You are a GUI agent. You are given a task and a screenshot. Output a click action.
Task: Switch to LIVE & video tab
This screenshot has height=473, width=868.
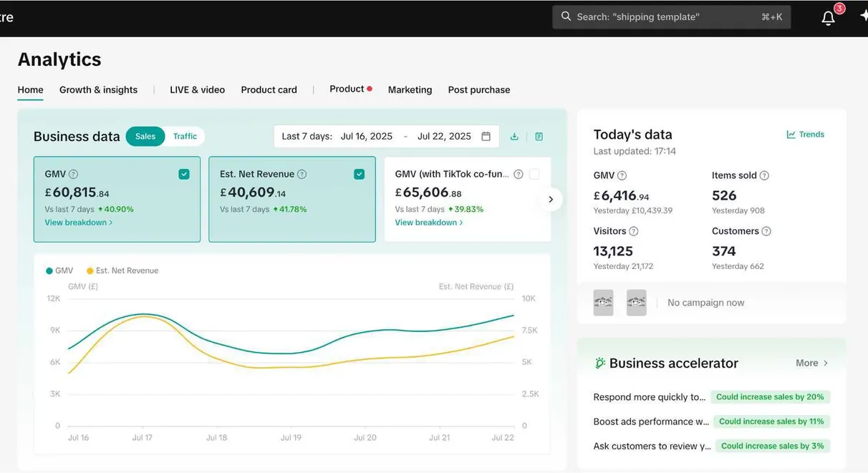pyautogui.click(x=197, y=90)
